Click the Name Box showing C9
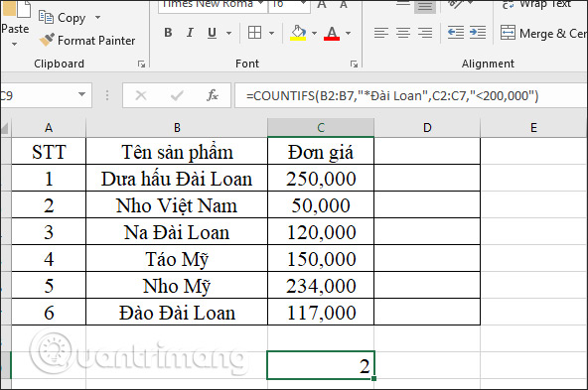The height and width of the screenshot is (390, 588). (38, 96)
